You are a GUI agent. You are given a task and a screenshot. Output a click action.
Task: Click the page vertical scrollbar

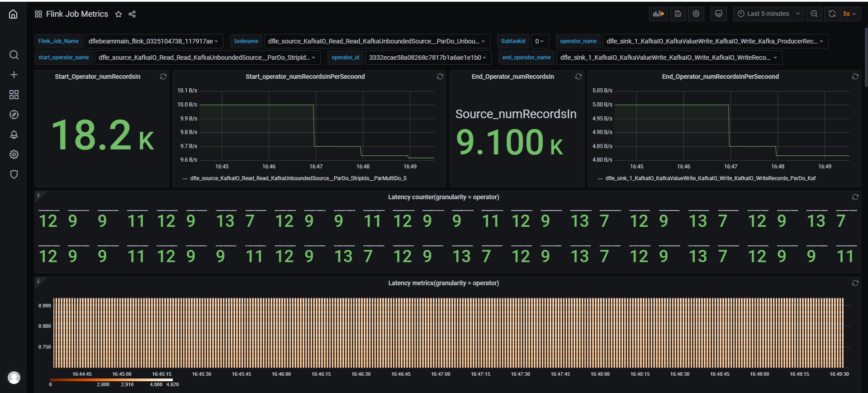coord(866,57)
